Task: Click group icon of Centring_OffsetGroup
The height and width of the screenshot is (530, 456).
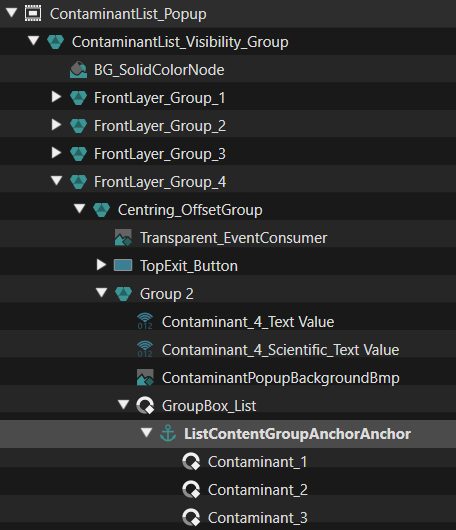Action: (x=101, y=210)
